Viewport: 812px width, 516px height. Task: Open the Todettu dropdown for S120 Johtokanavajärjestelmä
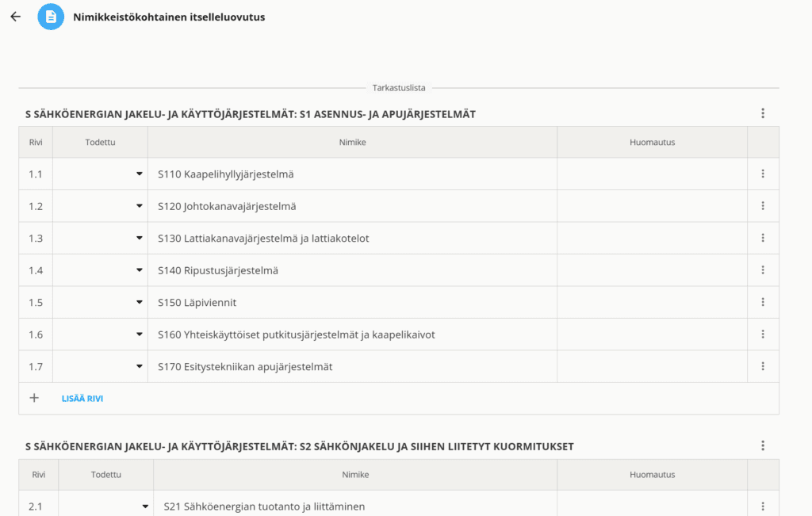139,205
